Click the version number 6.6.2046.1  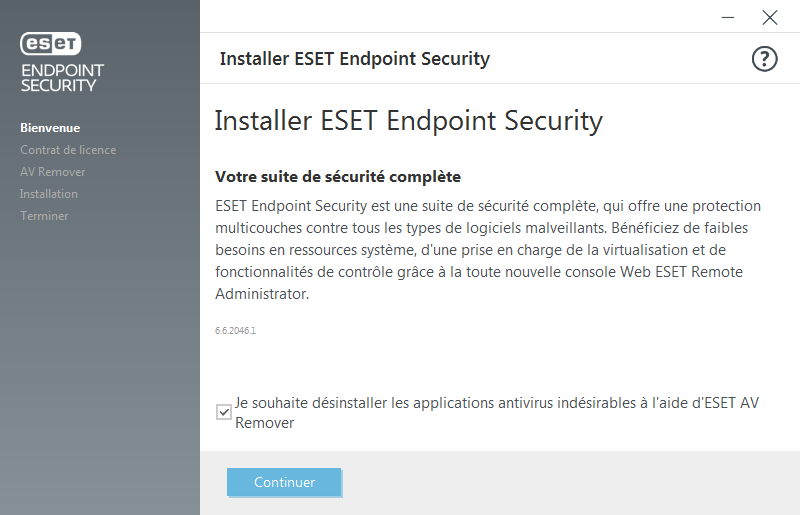236,330
